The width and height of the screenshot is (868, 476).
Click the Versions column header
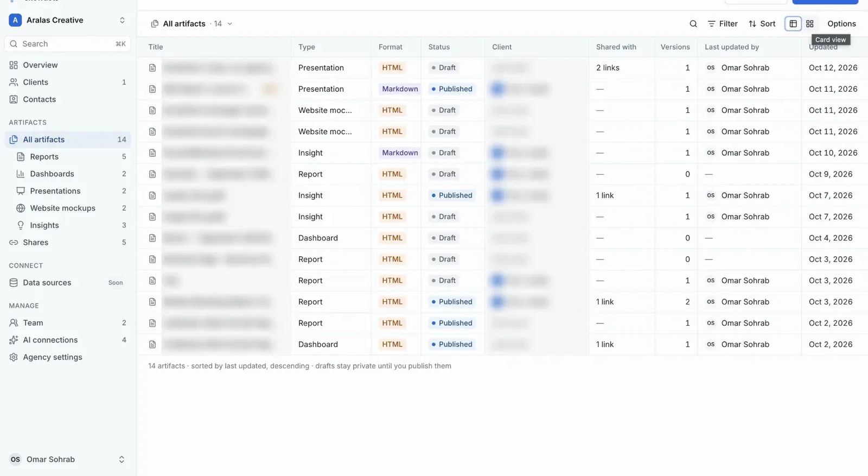point(675,47)
